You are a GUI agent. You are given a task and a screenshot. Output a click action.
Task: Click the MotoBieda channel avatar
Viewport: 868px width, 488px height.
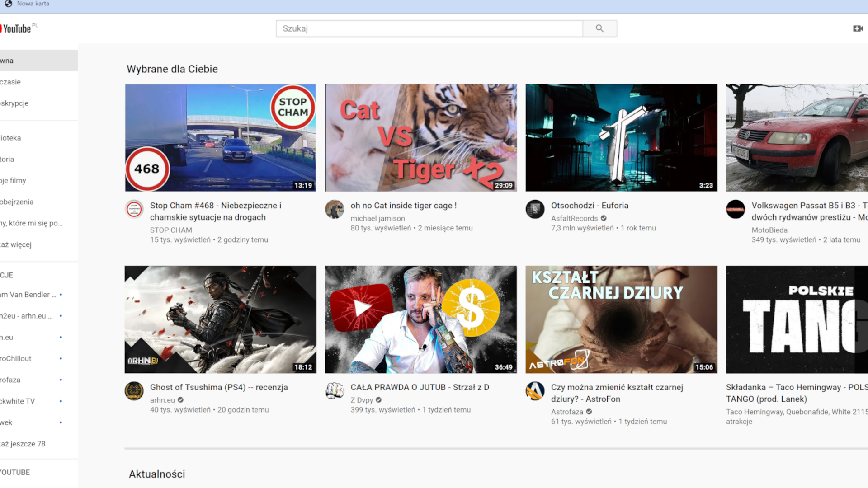click(x=736, y=209)
